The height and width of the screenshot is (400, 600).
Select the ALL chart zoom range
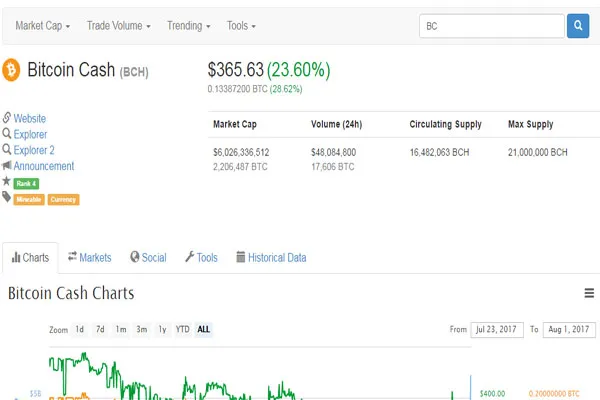(x=204, y=330)
